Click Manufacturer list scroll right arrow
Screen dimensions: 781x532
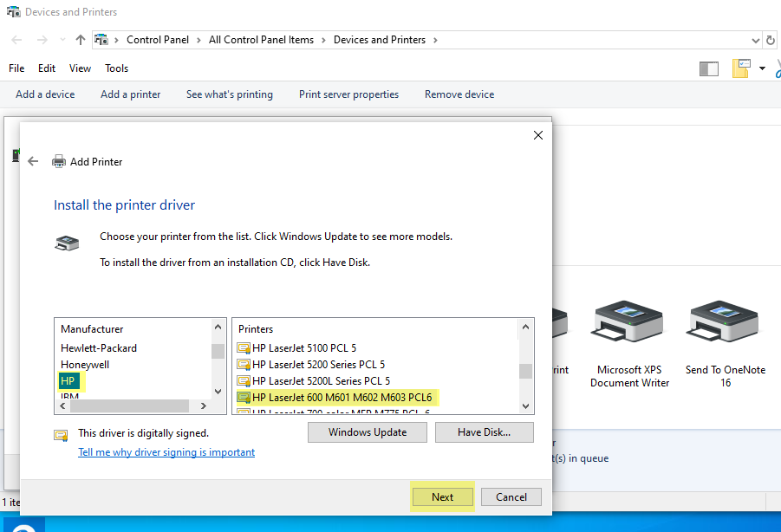pyautogui.click(x=203, y=406)
